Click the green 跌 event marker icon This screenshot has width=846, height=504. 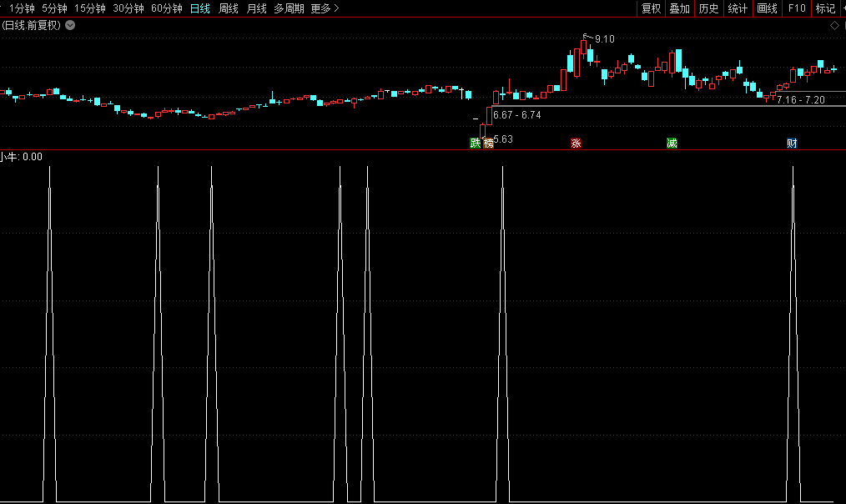(x=476, y=144)
